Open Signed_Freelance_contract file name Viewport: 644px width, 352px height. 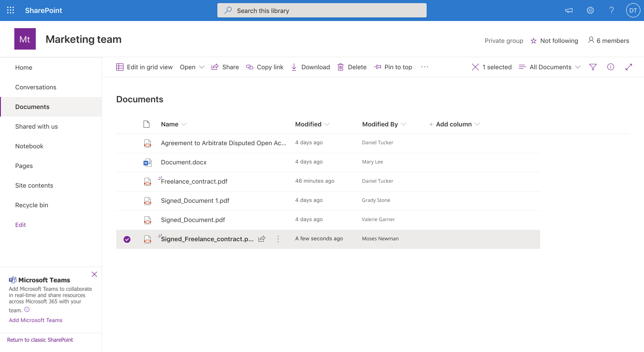pyautogui.click(x=208, y=239)
